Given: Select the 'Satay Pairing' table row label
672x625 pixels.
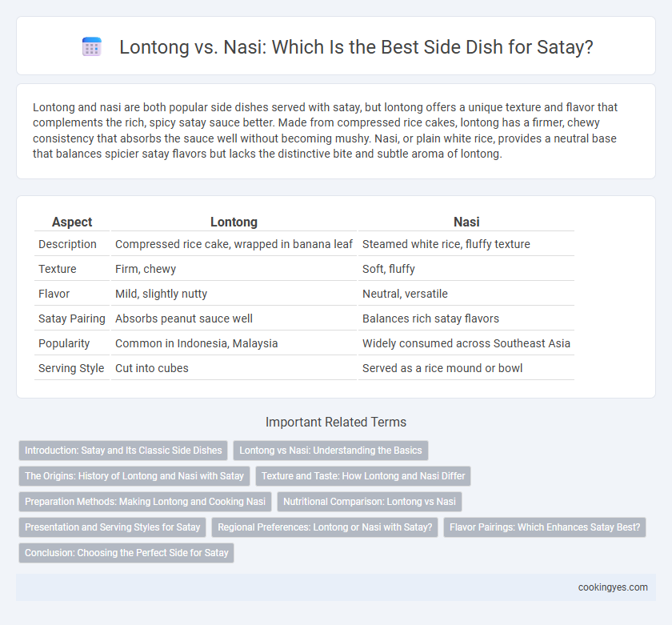Looking at the screenshot, I should 72,319.
